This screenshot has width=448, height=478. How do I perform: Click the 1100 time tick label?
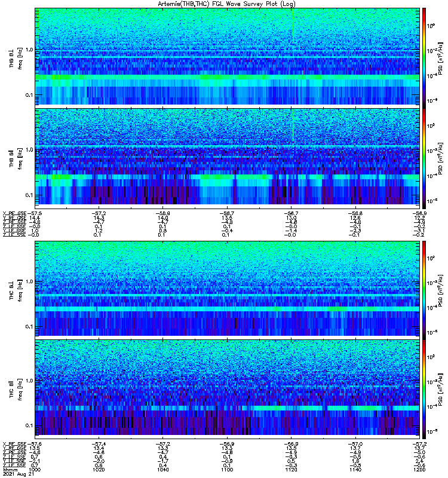[x=227, y=470]
